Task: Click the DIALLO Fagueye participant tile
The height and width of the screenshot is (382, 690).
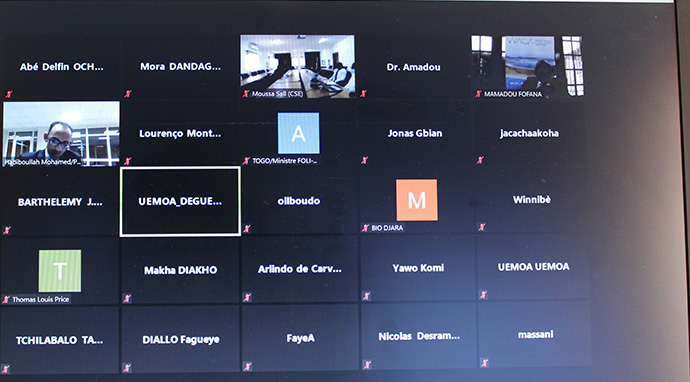Action: [x=180, y=339]
